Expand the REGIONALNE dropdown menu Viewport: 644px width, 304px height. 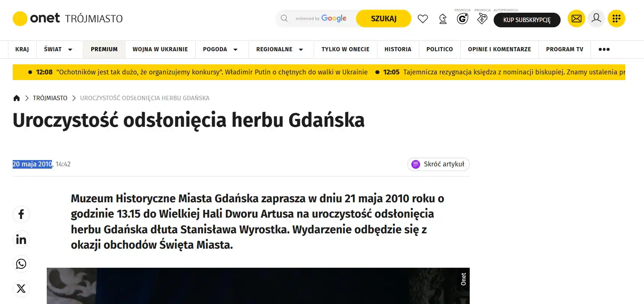point(301,49)
